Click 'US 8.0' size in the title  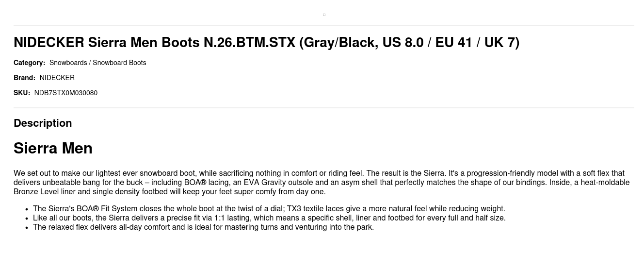tap(403, 43)
